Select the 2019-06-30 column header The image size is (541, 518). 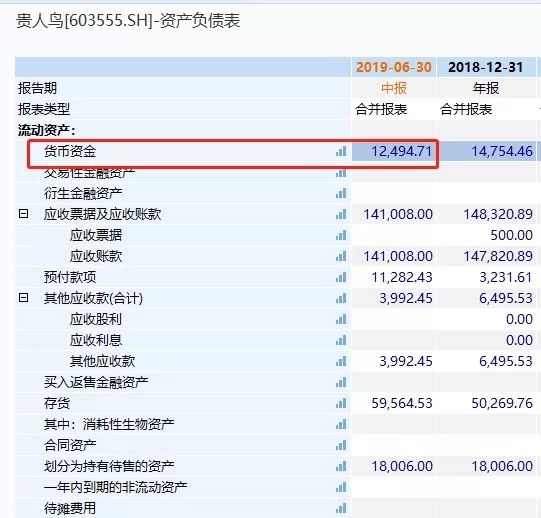coord(394,67)
